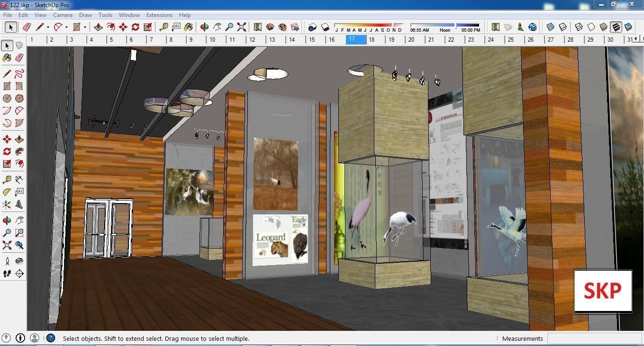Image resolution: width=644 pixels, height=346 pixels.
Task: Select the Eraser tool in top toolbar
Action: [x=27, y=27]
